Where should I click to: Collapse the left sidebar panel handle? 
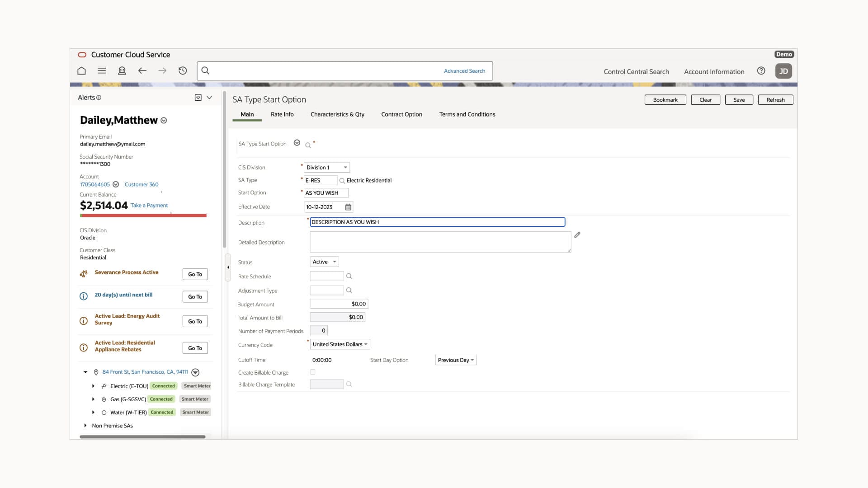(228, 267)
